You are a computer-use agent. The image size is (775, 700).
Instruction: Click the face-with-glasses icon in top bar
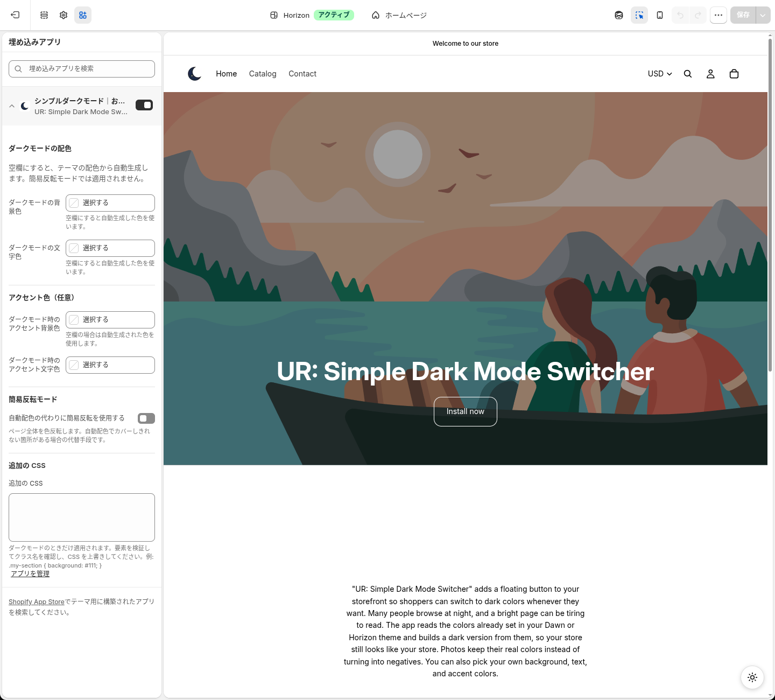coord(619,15)
